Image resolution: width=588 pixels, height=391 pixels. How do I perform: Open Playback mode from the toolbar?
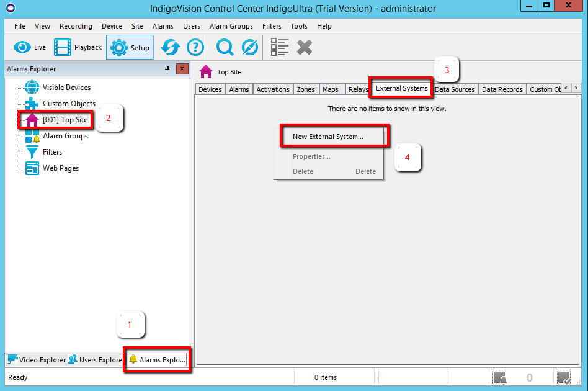[78, 47]
